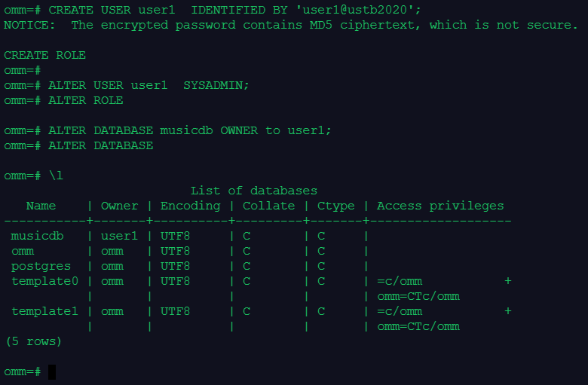Click the 'List of databases' title
The width and height of the screenshot is (588, 385).
pyautogui.click(x=253, y=191)
